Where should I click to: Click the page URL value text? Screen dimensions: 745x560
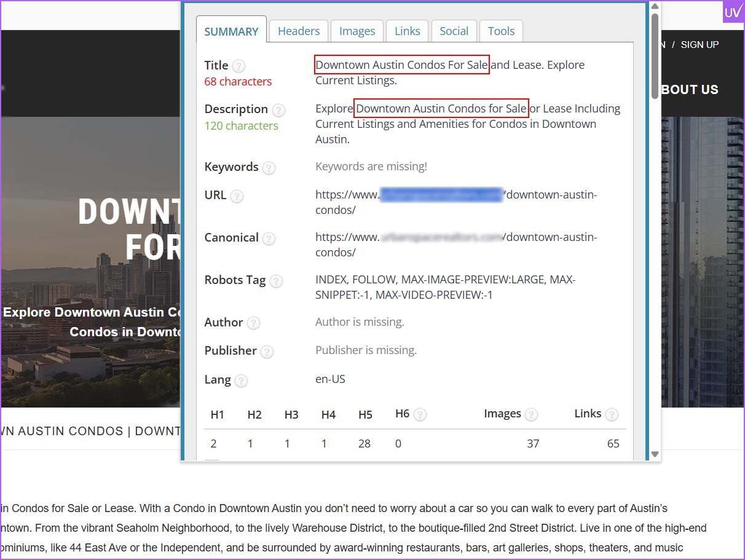pyautogui.click(x=456, y=202)
